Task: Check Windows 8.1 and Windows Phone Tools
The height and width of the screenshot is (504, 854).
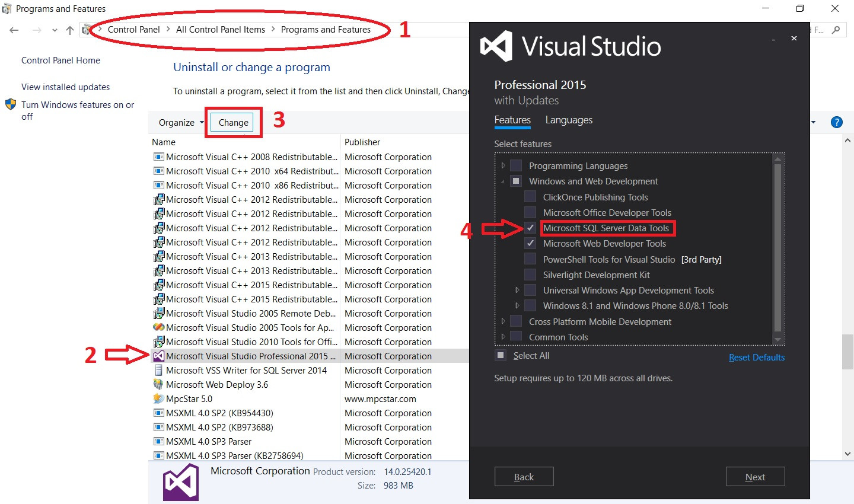Action: point(530,305)
